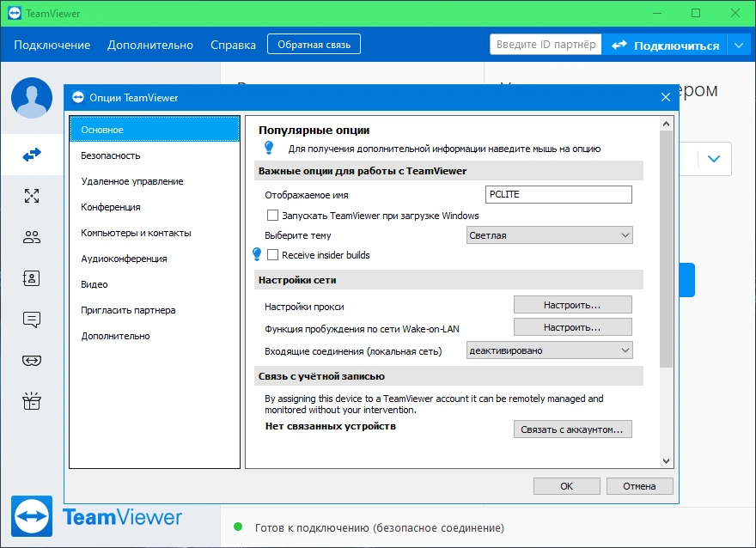Click the Популярные опции heading
The height and width of the screenshot is (548, 756).
point(314,130)
